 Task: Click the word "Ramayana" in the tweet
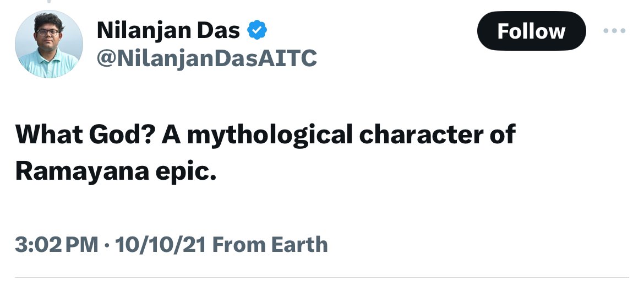[x=82, y=171]
